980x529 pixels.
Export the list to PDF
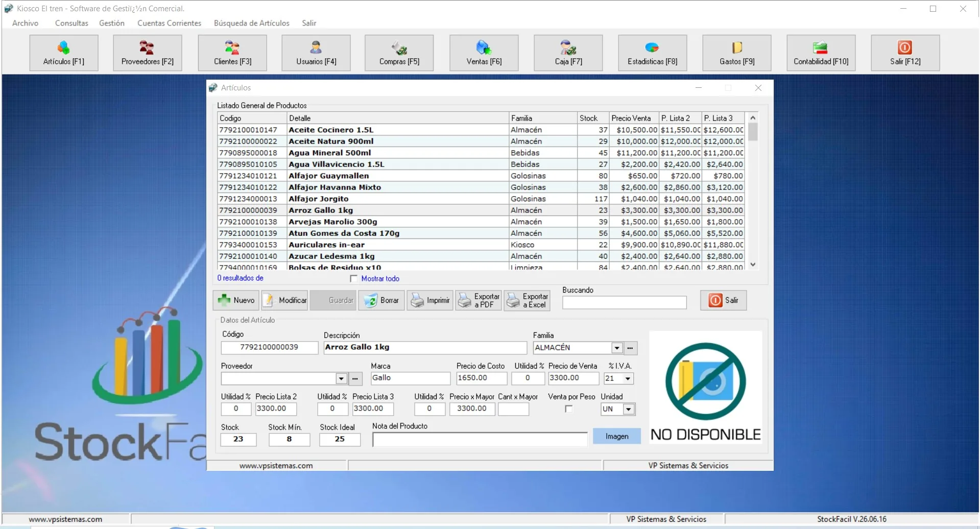(x=479, y=300)
